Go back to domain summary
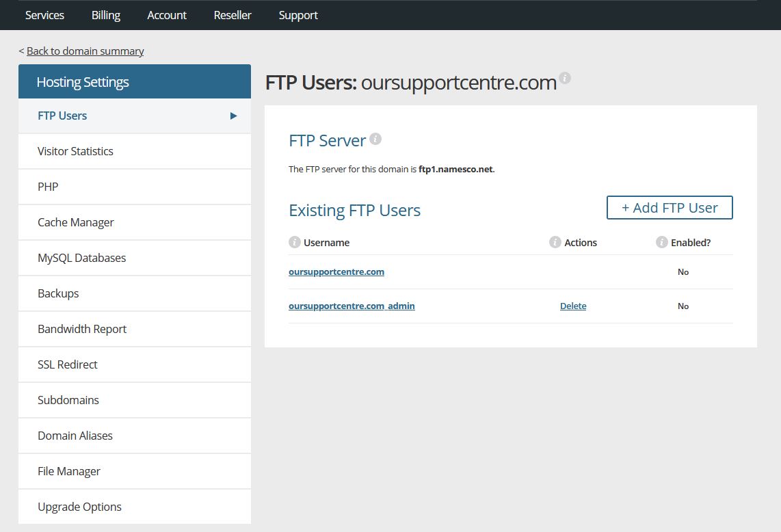This screenshot has height=532, width=781. [x=85, y=51]
